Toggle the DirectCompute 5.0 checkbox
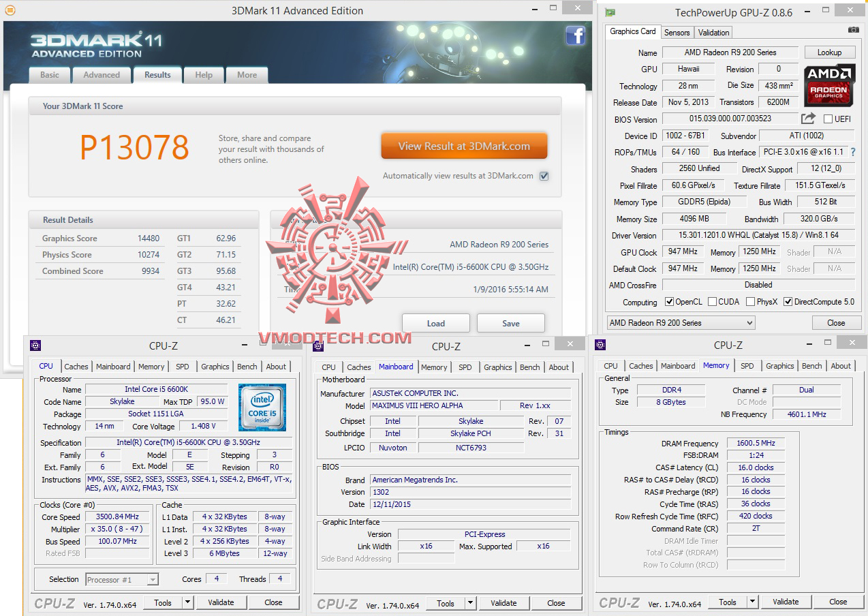This screenshot has height=616, width=868. [788, 302]
